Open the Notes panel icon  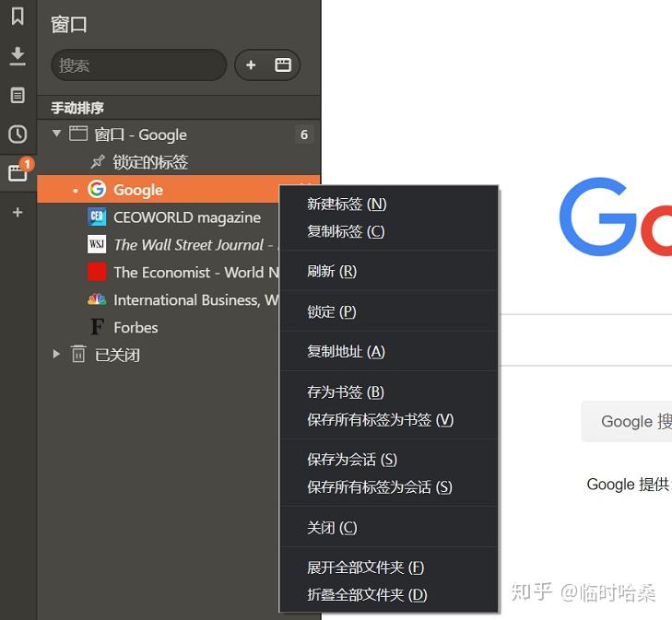coord(18,95)
